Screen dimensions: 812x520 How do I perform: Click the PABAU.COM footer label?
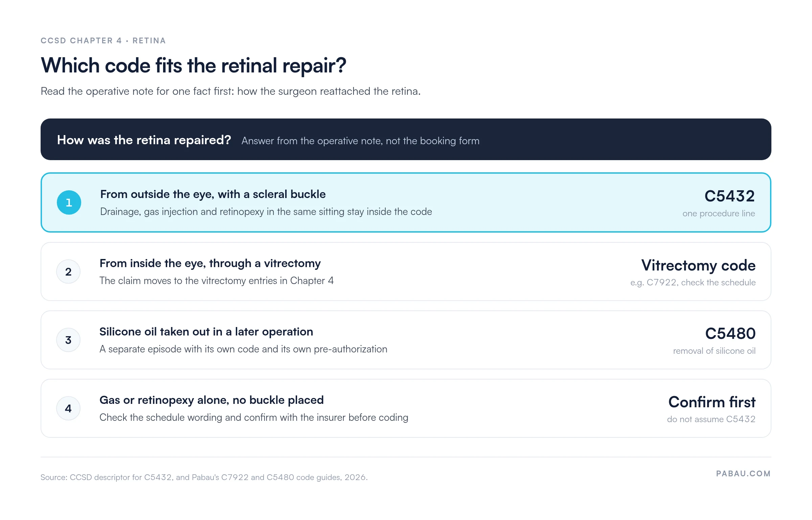[x=743, y=474]
